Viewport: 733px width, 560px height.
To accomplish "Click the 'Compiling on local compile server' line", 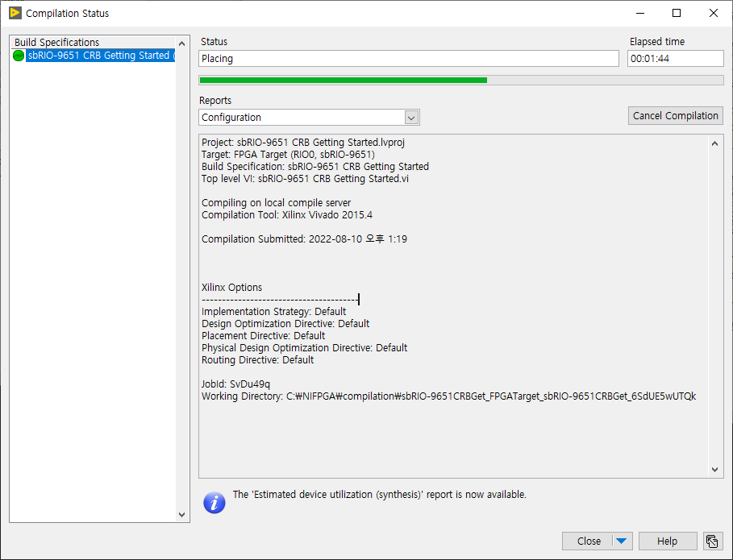I will [x=277, y=203].
